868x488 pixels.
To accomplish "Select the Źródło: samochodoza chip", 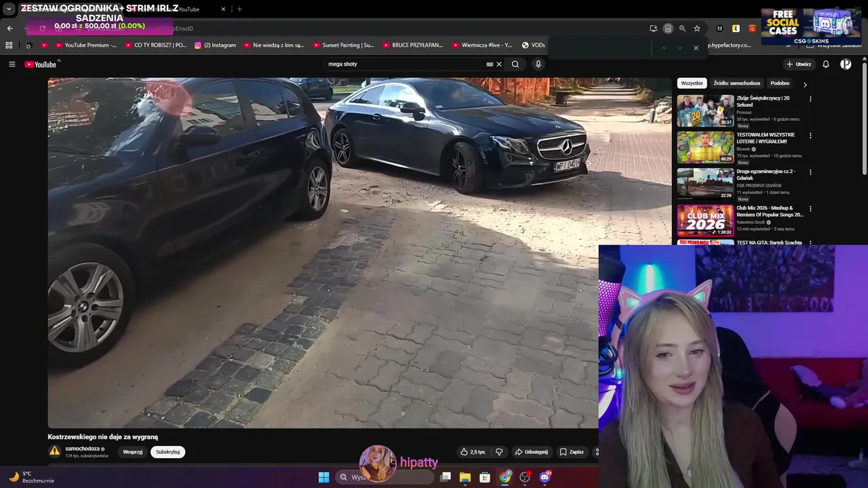I will (736, 83).
